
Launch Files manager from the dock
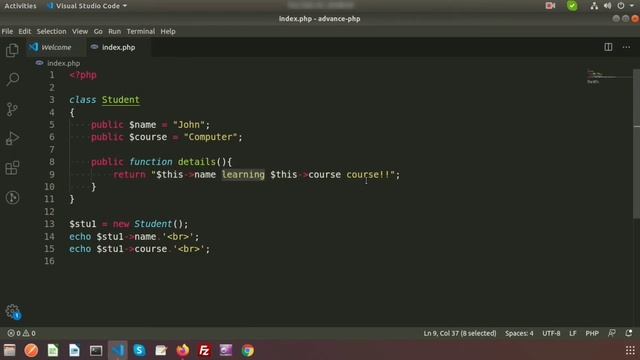coord(9,350)
